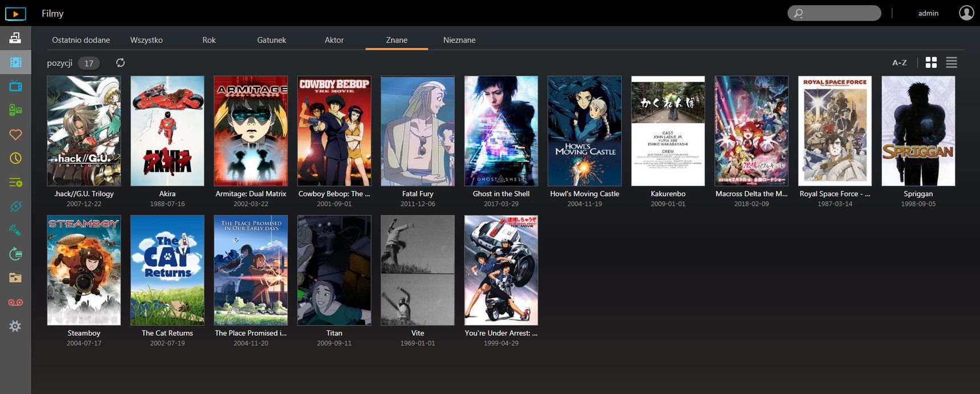Image resolution: width=980 pixels, height=394 pixels.
Task: Open the Spriggan poster
Action: point(918,131)
